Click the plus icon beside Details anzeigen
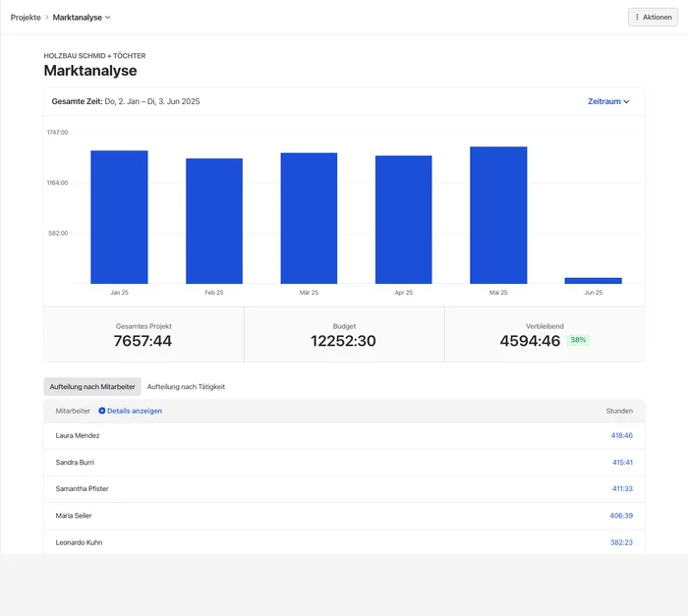The height and width of the screenshot is (616, 688). [x=102, y=411]
